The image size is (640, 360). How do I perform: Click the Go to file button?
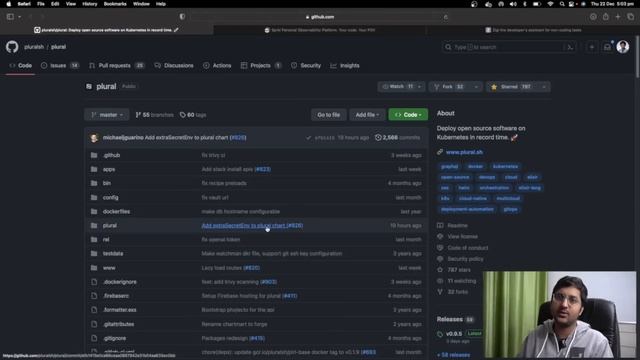pyautogui.click(x=329, y=115)
